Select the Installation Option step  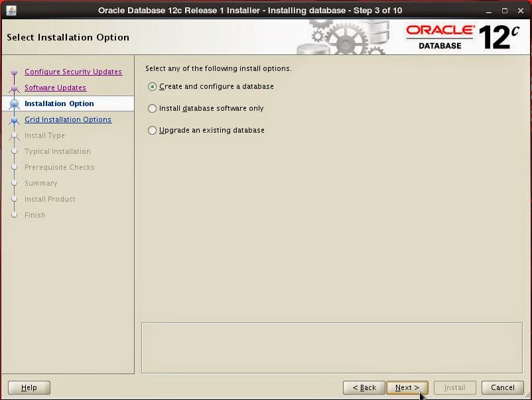tap(59, 103)
